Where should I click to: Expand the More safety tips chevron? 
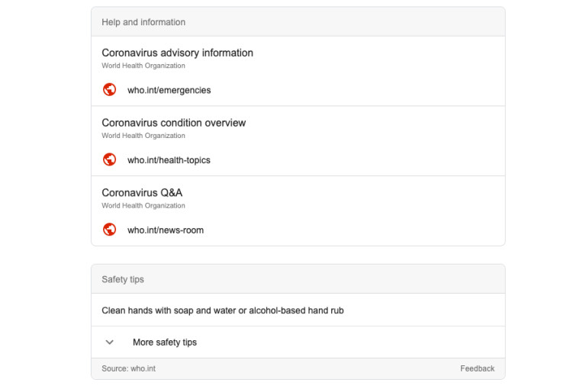coord(110,342)
